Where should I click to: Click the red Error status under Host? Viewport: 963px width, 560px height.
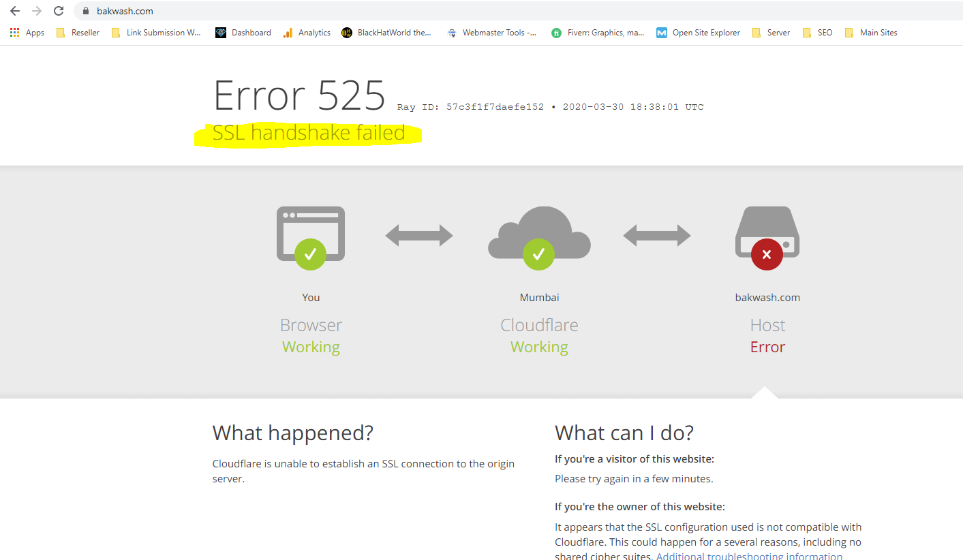(767, 347)
